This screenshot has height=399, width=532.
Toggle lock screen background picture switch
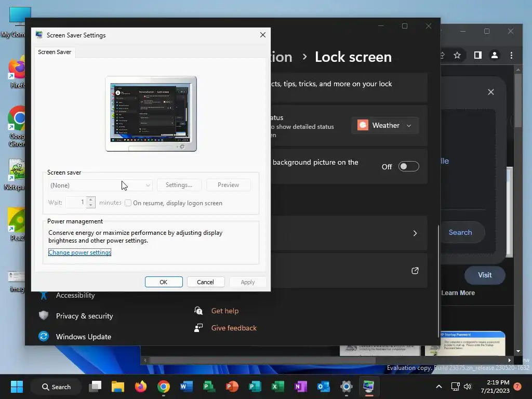tap(408, 167)
